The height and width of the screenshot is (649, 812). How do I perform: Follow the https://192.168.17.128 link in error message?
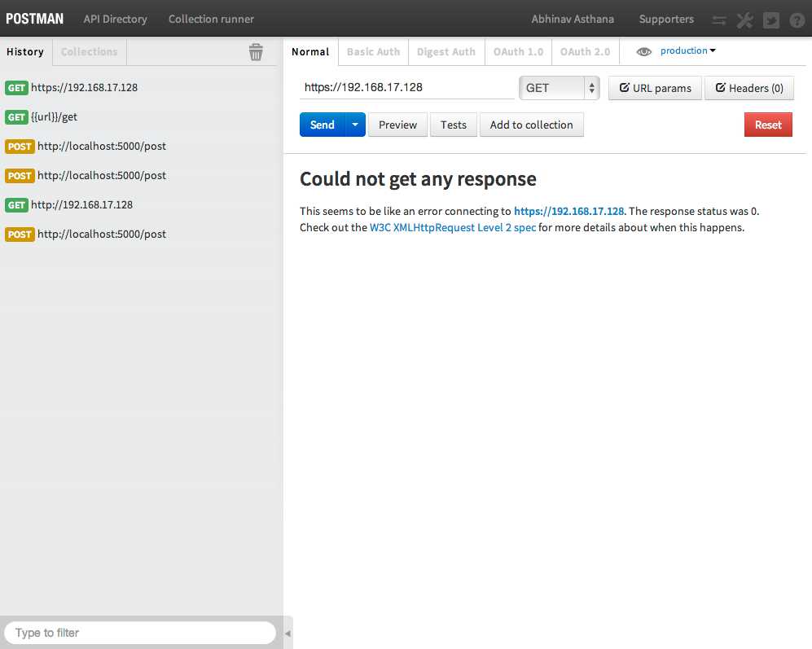(569, 212)
